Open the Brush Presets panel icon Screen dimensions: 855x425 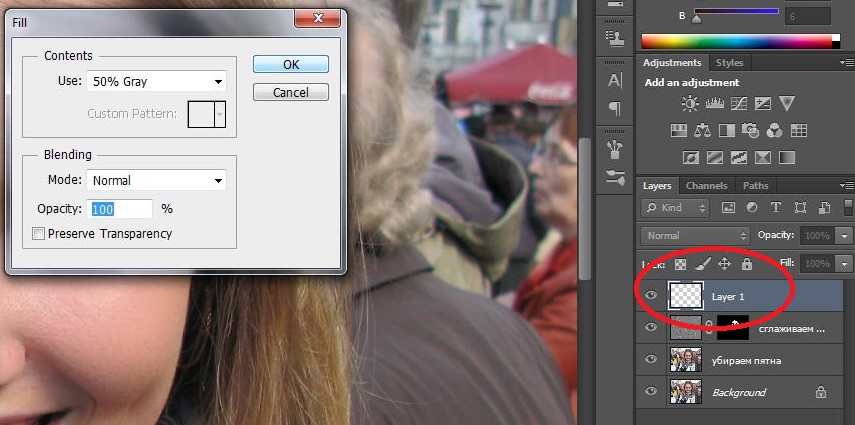click(615, 177)
